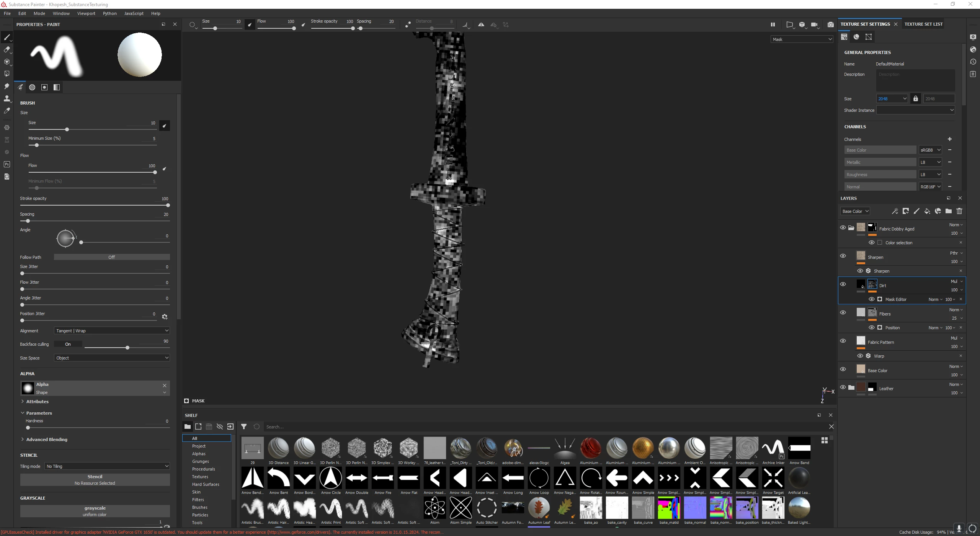The image size is (980, 536).
Task: Add a fill layer in Layers panel
Action: pos(927,211)
